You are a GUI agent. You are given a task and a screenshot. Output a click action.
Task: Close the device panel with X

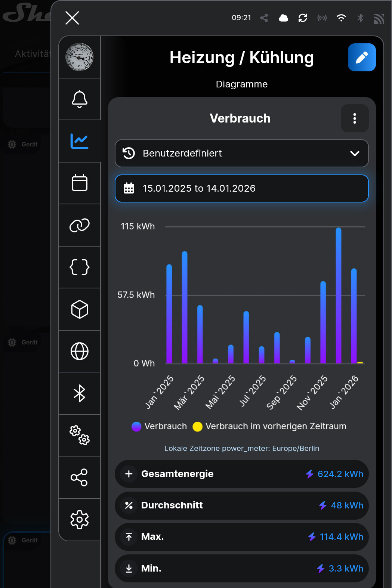coord(72,18)
